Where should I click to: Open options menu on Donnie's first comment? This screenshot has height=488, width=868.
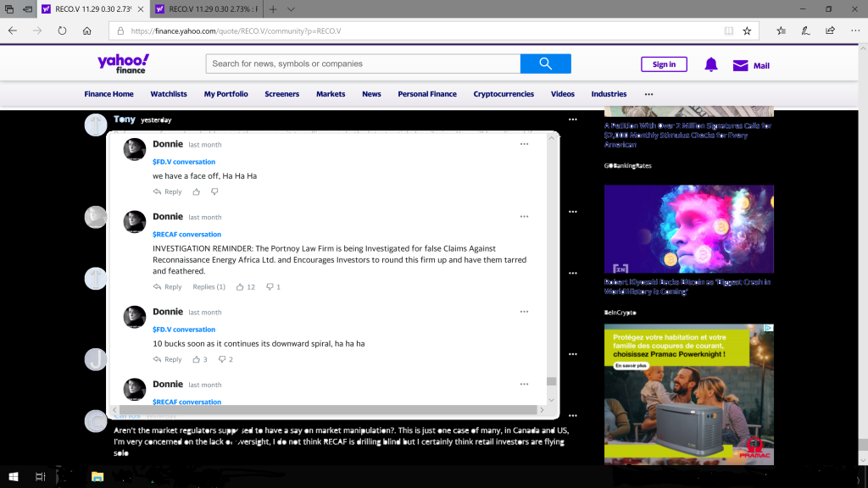click(x=525, y=144)
